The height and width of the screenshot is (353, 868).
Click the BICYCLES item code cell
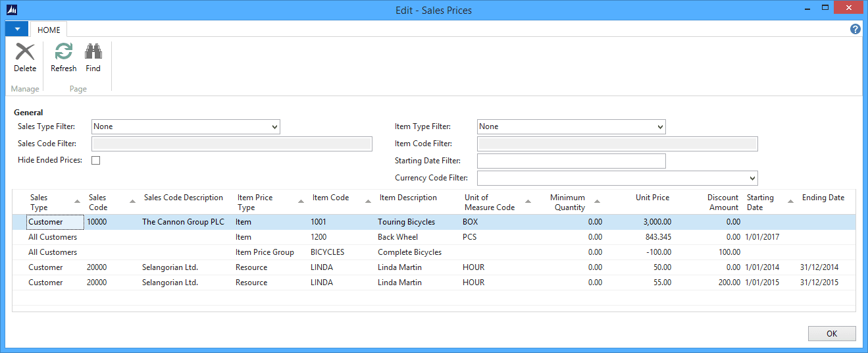coord(327,252)
